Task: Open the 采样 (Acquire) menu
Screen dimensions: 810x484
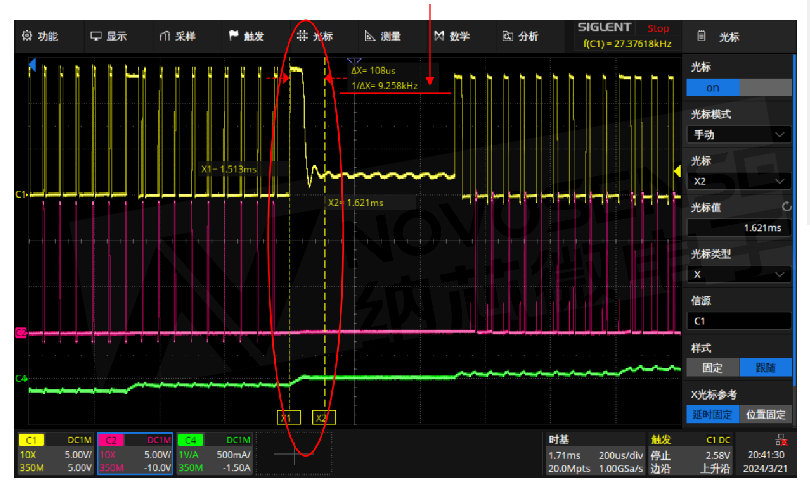Action: click(x=178, y=36)
